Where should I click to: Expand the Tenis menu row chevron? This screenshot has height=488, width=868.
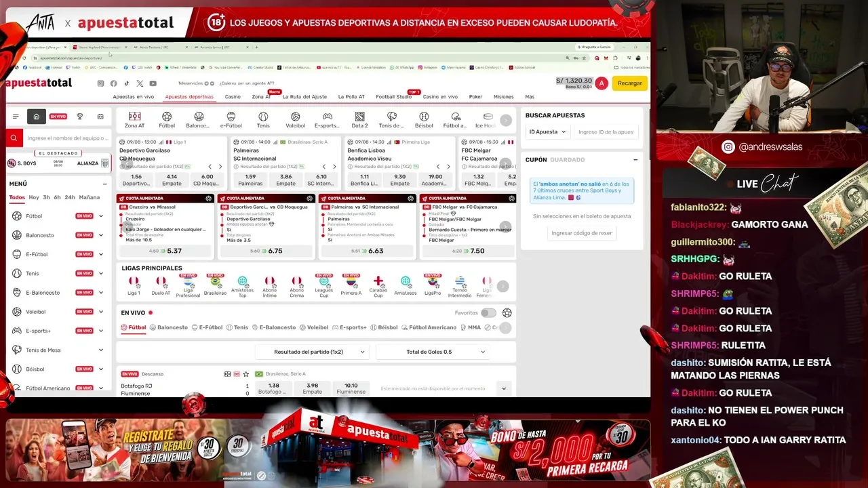pos(101,274)
